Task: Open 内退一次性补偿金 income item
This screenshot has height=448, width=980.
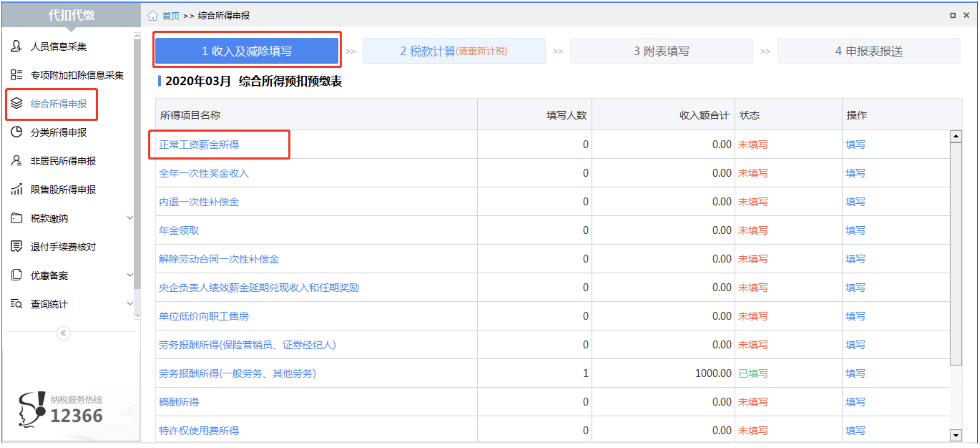Action: coord(199,201)
